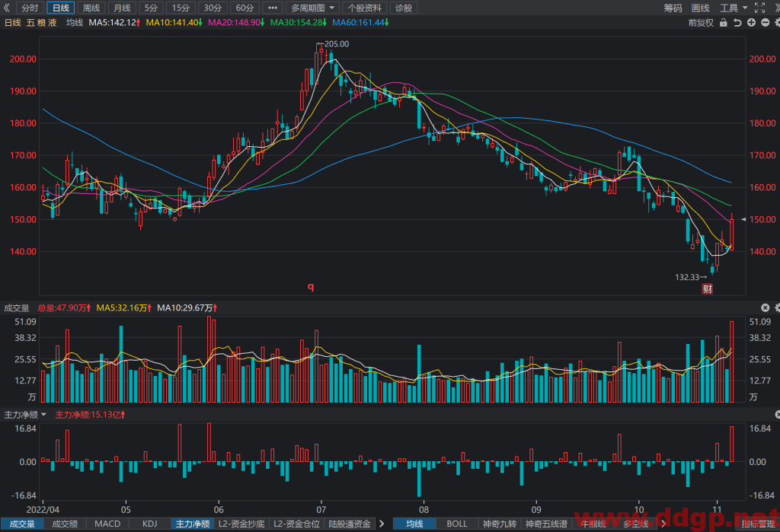Switch overlay to BOLL
This screenshot has height=532, width=780.
point(457,524)
